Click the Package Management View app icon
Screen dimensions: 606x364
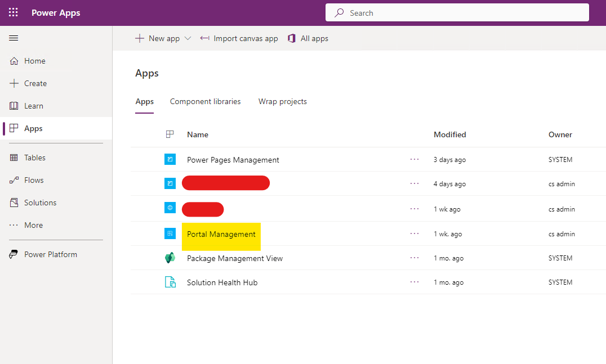click(x=170, y=258)
